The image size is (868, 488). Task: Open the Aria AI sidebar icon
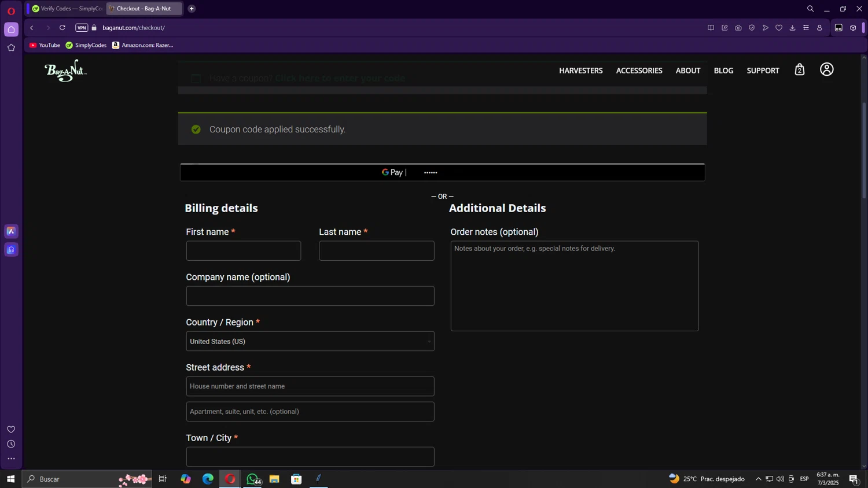coord(11,231)
